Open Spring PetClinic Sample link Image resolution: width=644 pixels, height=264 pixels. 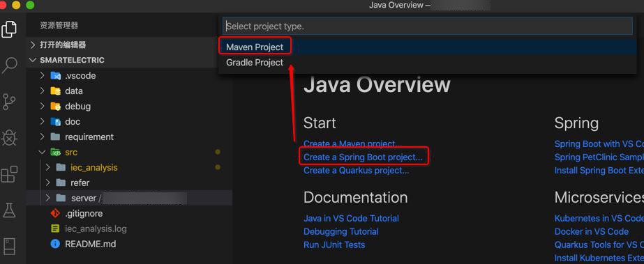coord(599,157)
